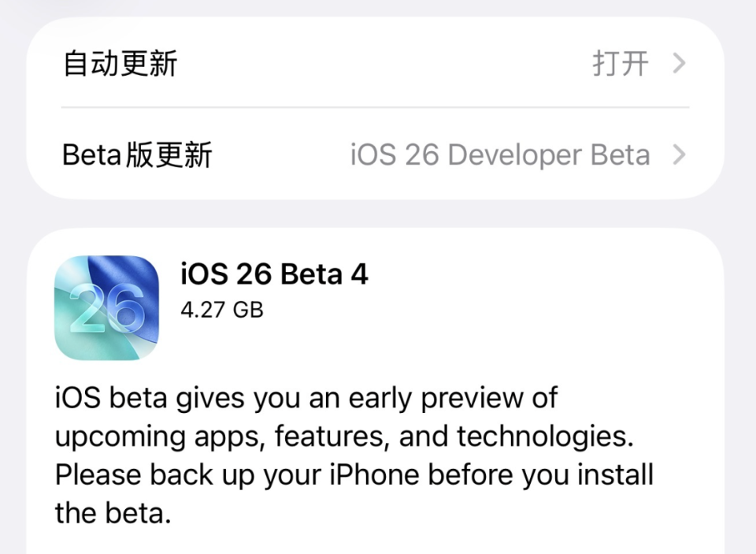
Task: Click the 4.27 GB size label
Action: pos(222,310)
